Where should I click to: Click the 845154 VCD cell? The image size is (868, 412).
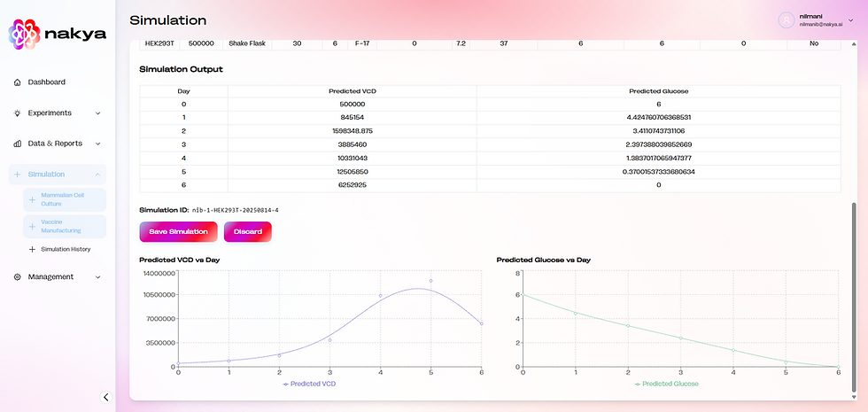[x=353, y=118]
